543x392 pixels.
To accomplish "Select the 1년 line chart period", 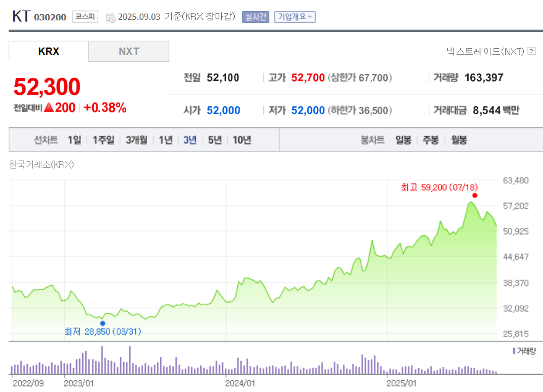I will click(166, 140).
